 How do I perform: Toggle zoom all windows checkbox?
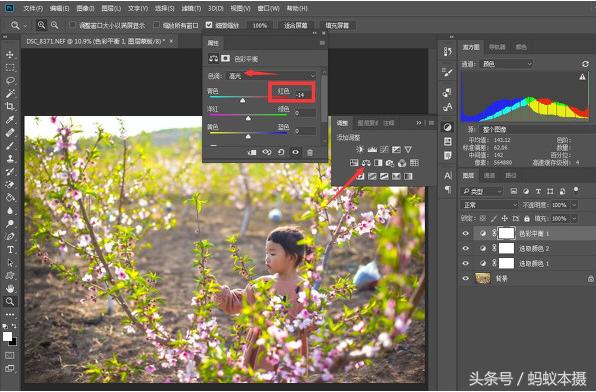pyautogui.click(x=156, y=25)
